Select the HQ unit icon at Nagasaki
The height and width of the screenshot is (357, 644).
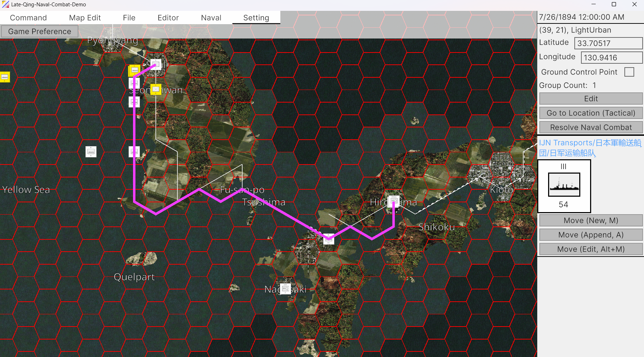coord(286,289)
